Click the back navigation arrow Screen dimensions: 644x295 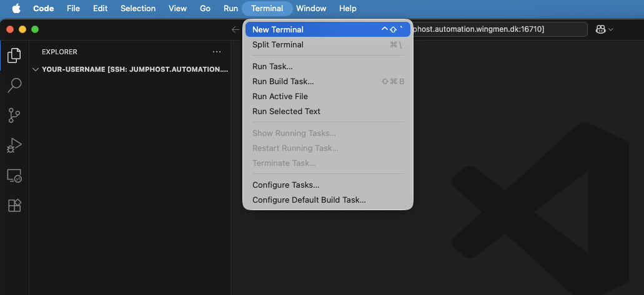[235, 29]
